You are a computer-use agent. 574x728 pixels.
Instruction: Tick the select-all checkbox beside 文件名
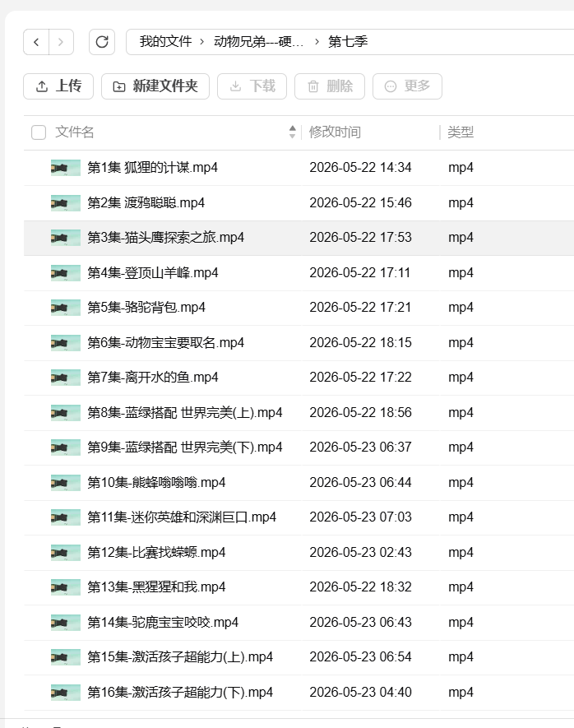click(39, 132)
